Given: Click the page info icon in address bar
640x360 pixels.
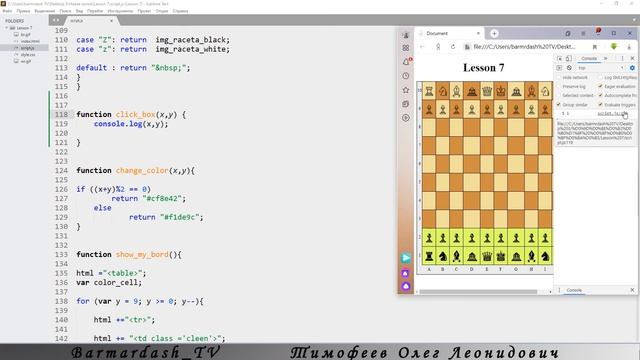Looking at the screenshot, I should [x=467, y=47].
